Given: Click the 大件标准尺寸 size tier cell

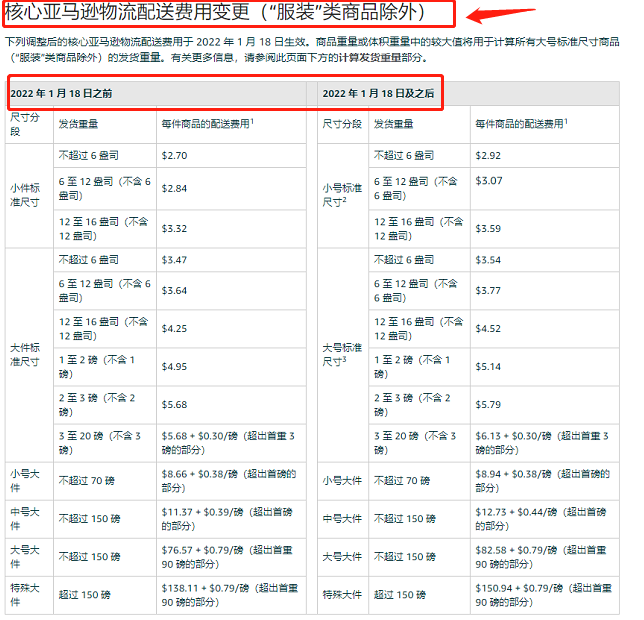Looking at the screenshot, I should point(29,355).
